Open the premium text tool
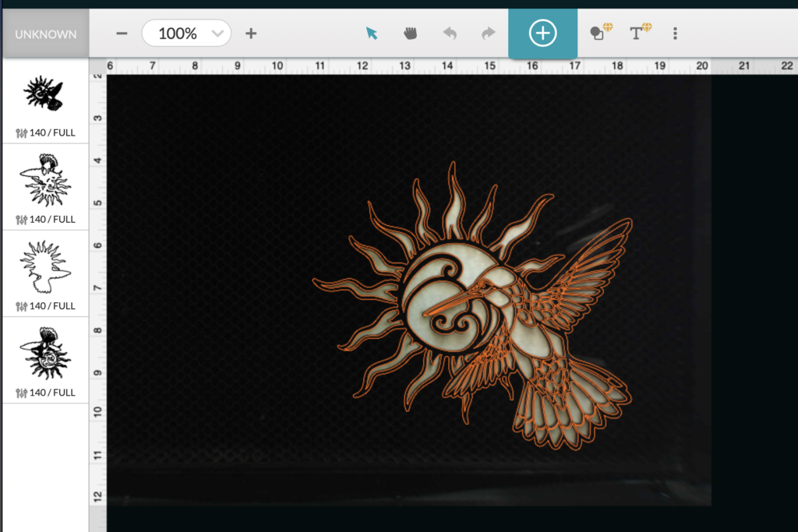This screenshot has height=532, width=798. pyautogui.click(x=641, y=32)
